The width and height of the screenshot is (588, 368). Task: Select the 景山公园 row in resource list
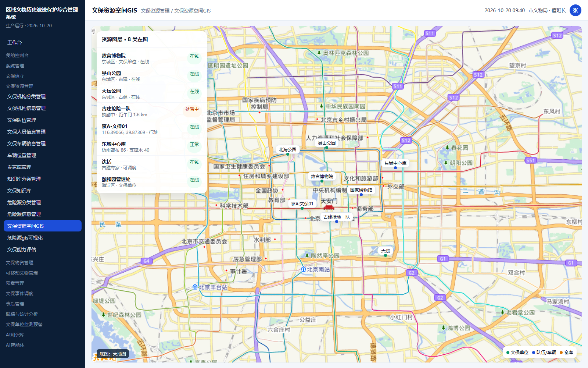(x=152, y=76)
